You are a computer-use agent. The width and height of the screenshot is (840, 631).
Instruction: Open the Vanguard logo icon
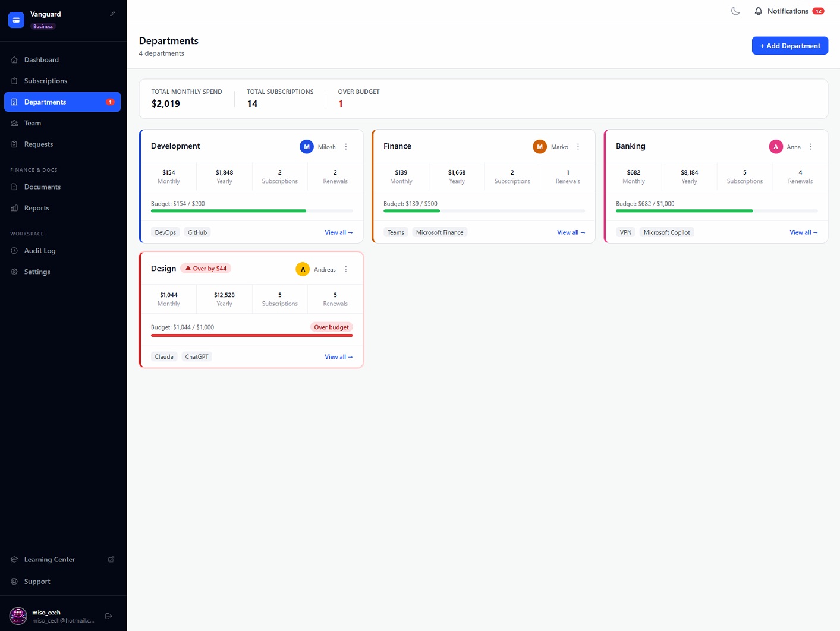coord(17,20)
